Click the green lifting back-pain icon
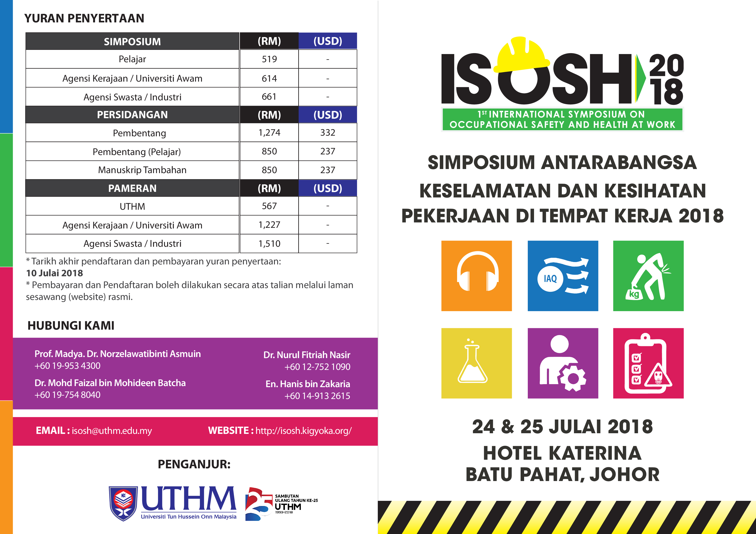Screen dimensions: 756x534 pos(648,276)
